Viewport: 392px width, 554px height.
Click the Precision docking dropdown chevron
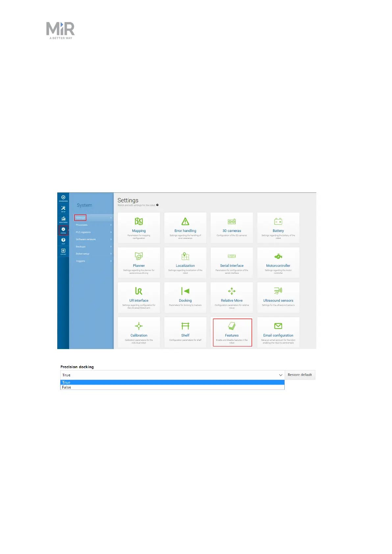pyautogui.click(x=281, y=375)
